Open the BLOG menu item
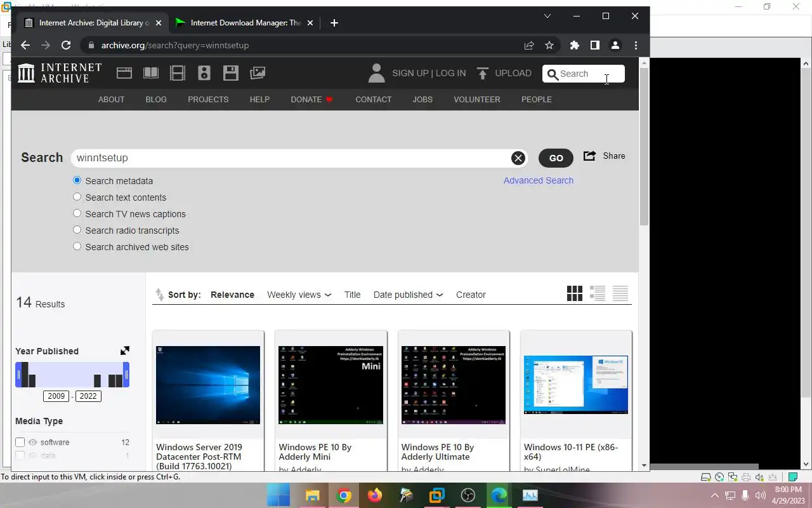This screenshot has height=508, width=812. [156, 99]
